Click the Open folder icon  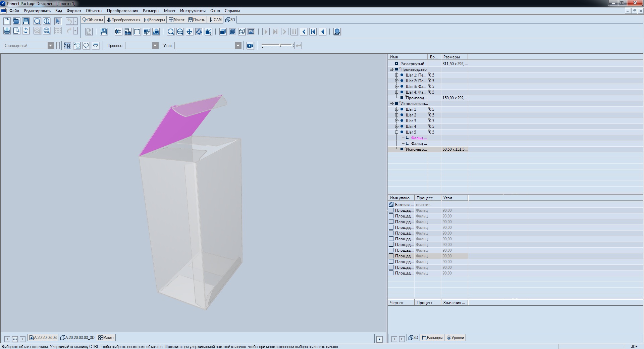(16, 21)
